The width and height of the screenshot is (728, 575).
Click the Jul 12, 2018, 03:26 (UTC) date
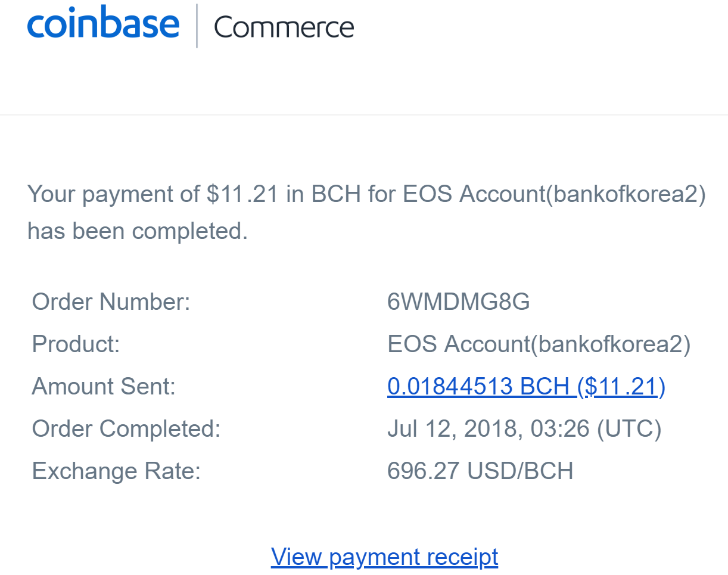pos(524,429)
